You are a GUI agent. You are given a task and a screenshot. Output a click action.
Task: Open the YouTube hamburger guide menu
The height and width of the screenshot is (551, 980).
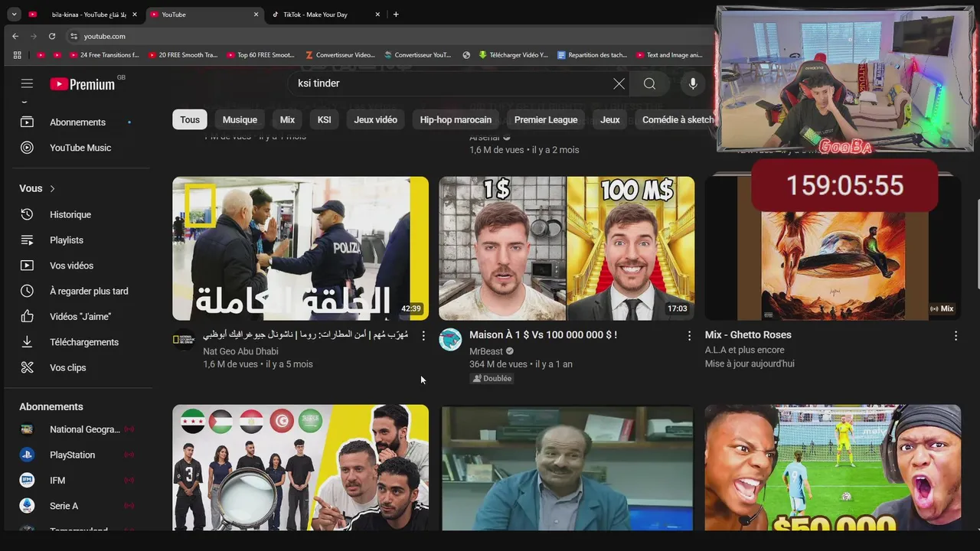point(27,83)
